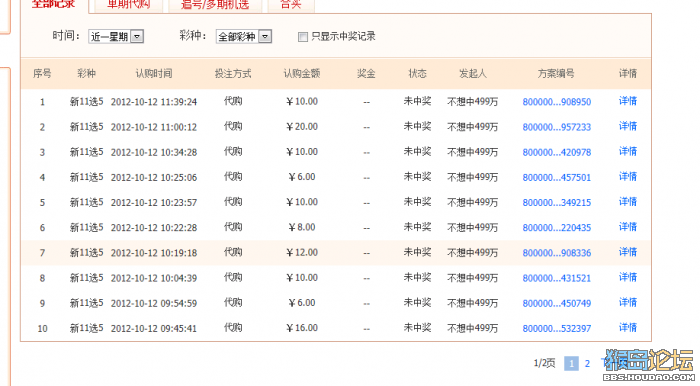
Task: Open plan link 800000...220435
Action: [x=557, y=228]
